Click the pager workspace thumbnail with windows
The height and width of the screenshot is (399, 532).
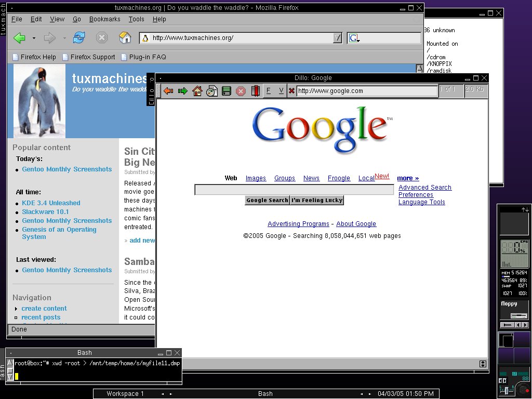506,340
